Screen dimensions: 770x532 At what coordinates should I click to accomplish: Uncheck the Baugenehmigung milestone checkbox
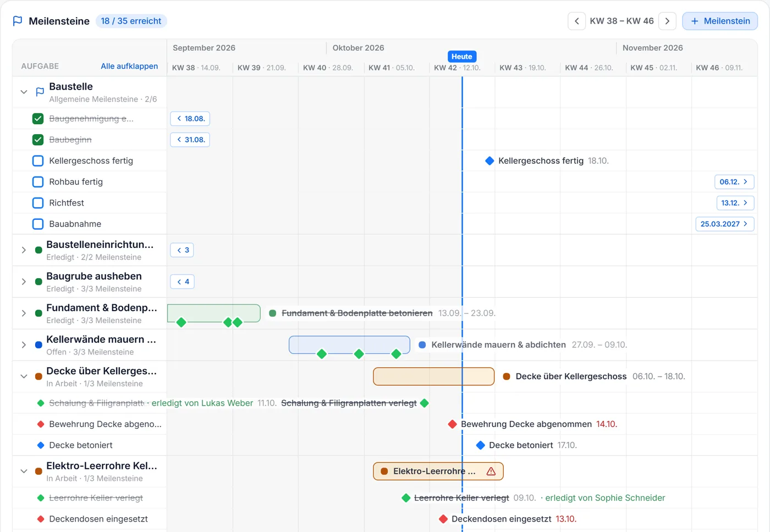point(38,119)
